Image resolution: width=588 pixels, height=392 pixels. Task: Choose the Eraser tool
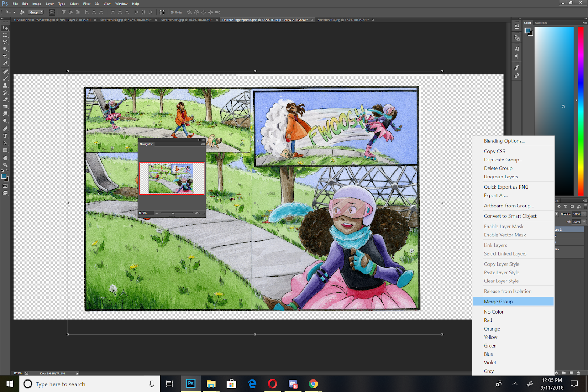point(5,100)
